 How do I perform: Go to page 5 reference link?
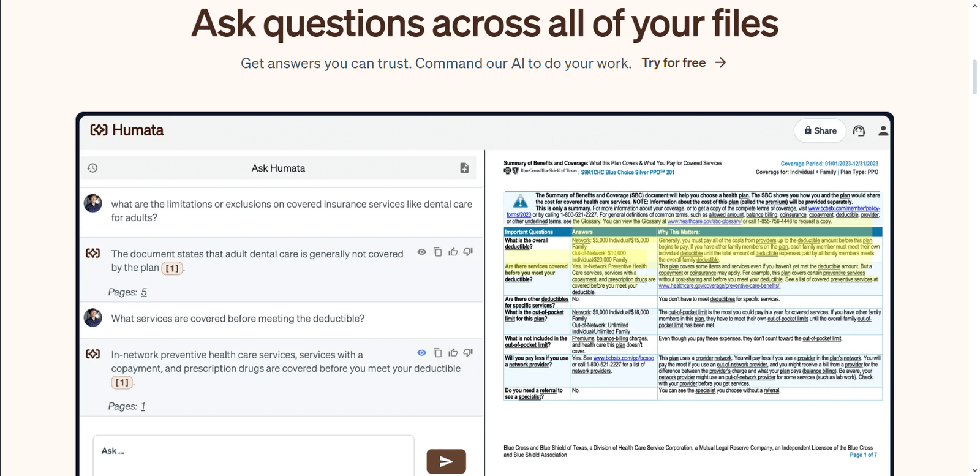(x=144, y=292)
